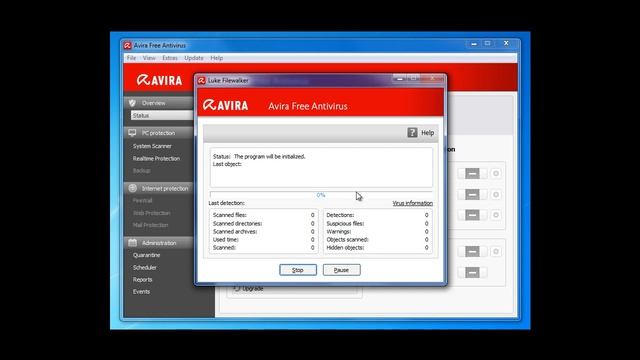The height and width of the screenshot is (360, 640).
Task: Click the scan progress bar showing 0%
Action: point(321,195)
